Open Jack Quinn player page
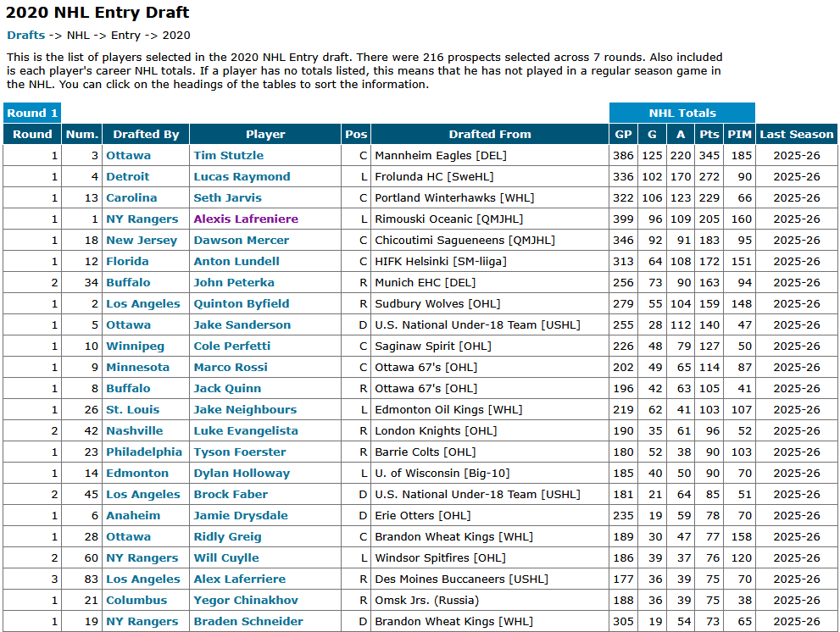 [227, 388]
